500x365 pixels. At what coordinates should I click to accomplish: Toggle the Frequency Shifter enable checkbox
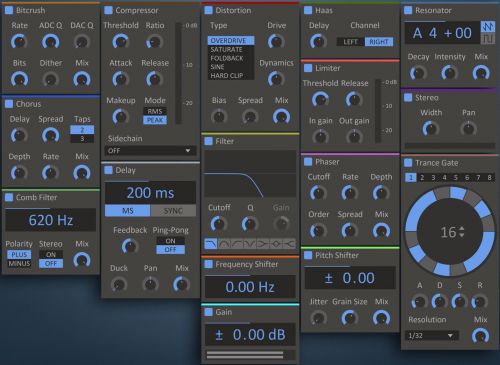tap(208, 264)
